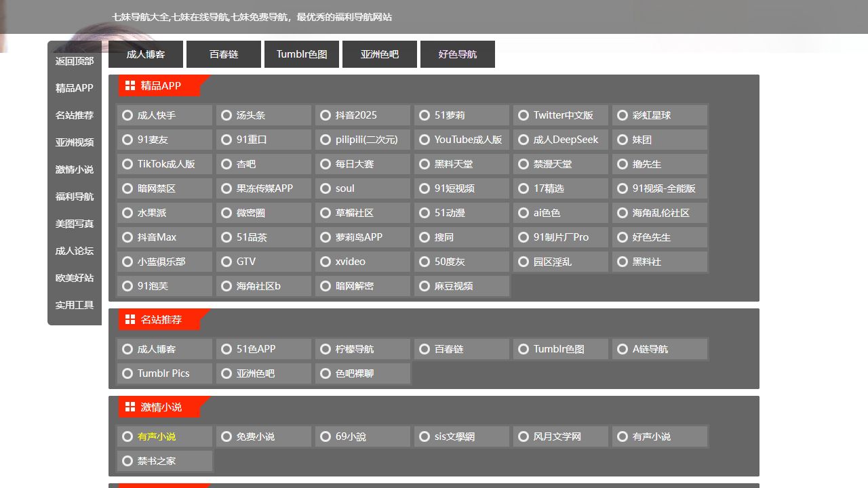Open 实用工具 from the sidebar

point(75,305)
